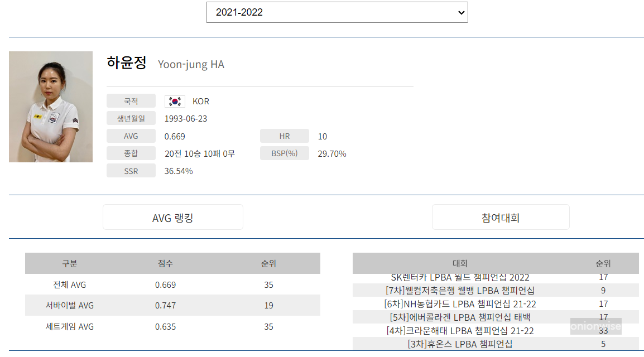Select the AVG stat label
This screenshot has width=644, height=357.
131,136
